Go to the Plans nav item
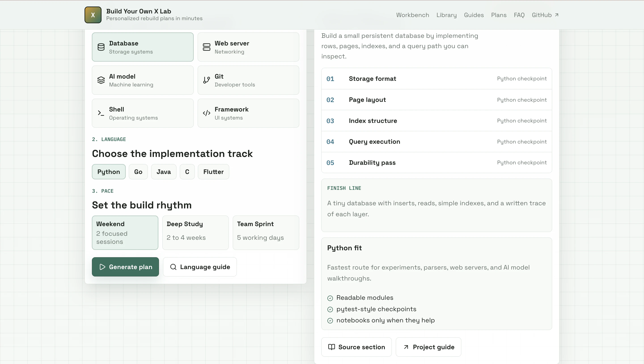 498,15
